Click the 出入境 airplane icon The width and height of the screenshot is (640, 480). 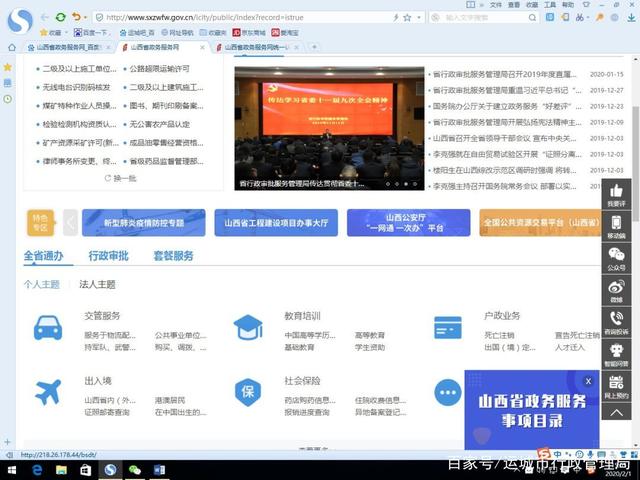tap(47, 392)
